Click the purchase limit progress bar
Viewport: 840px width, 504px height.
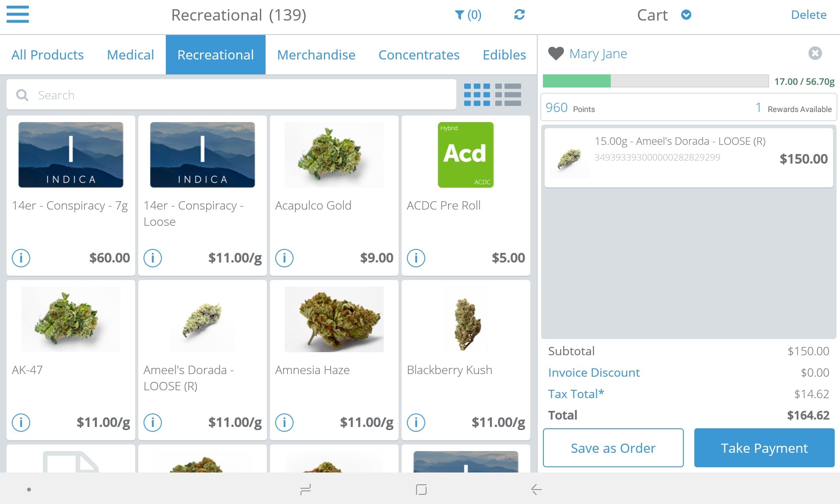coord(655,81)
